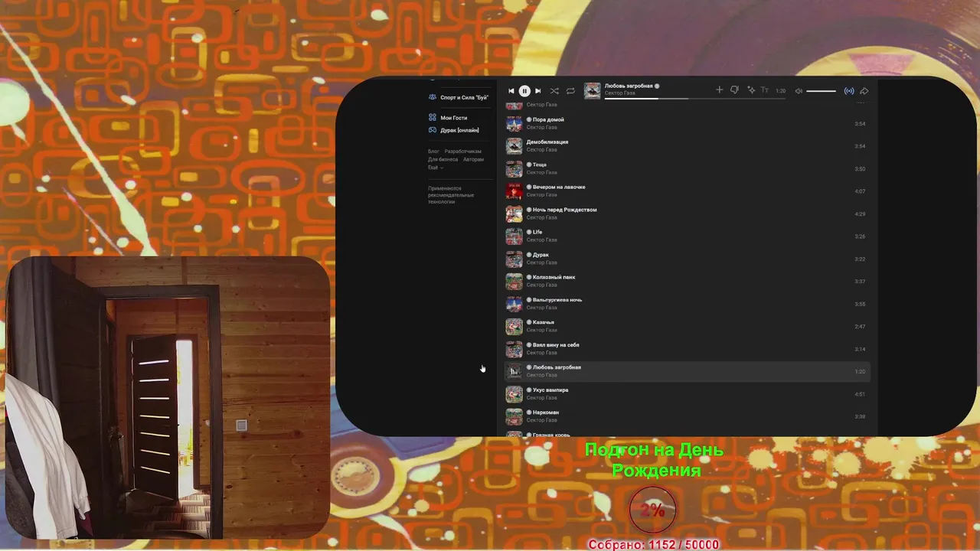Click the Life album cover
Image resolution: width=980 pixels, height=551 pixels.
(x=514, y=236)
